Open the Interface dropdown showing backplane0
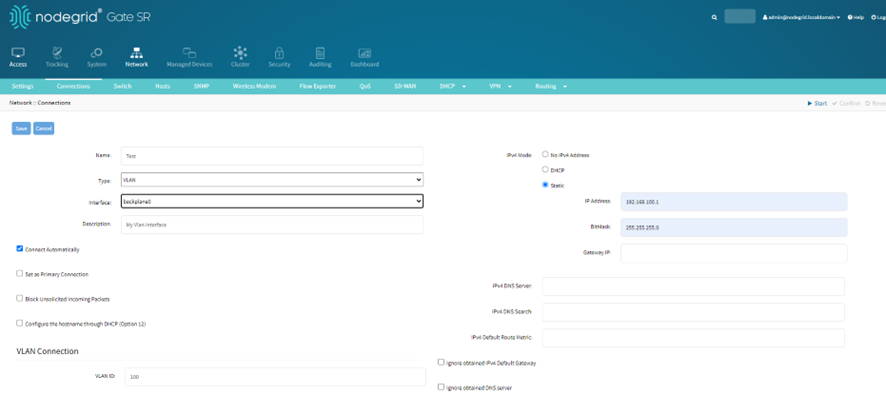This screenshot has height=395, width=886. click(272, 201)
